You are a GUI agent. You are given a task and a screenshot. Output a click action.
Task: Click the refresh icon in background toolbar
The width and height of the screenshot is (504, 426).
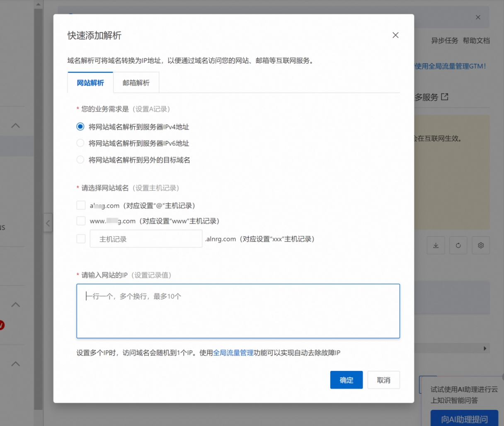pos(458,245)
